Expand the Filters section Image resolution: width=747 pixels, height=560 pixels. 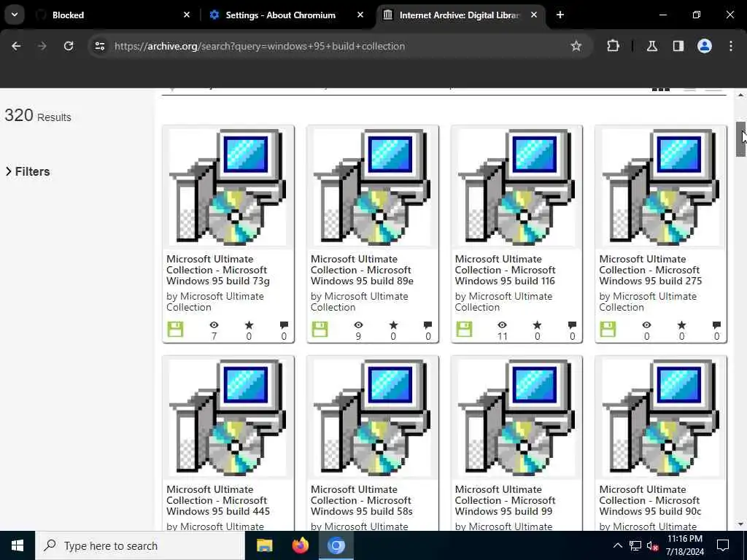28,171
